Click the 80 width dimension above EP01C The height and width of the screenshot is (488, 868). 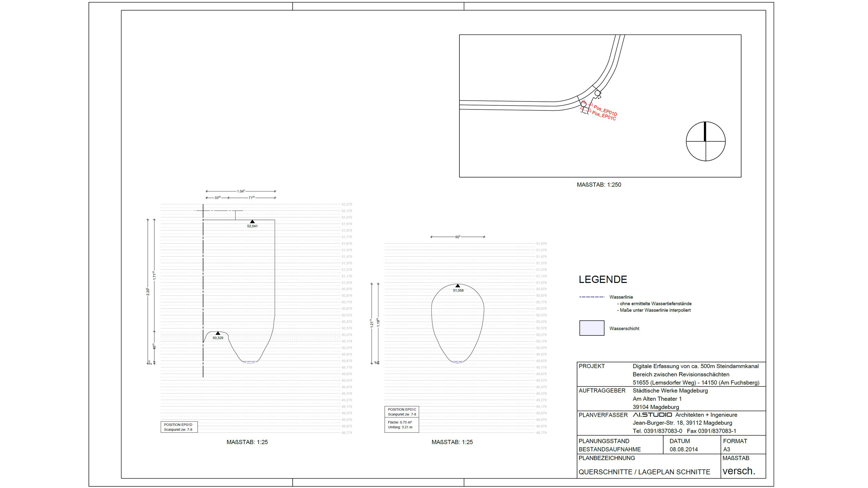pyautogui.click(x=458, y=237)
